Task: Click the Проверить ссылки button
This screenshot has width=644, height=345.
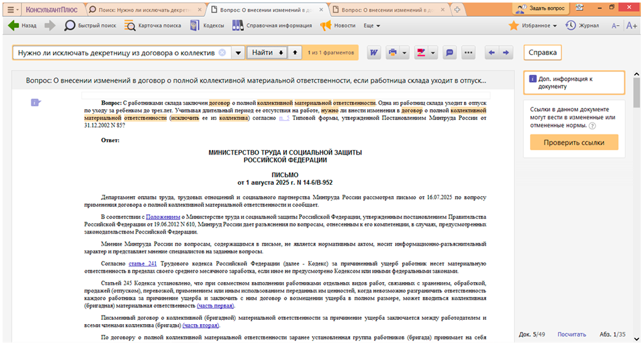Action: (574, 143)
